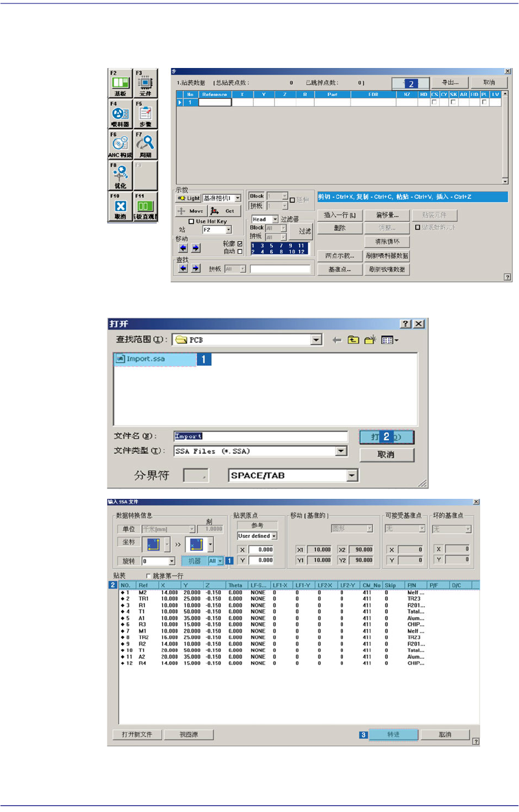Image resolution: width=519 pixels, height=812 pixels.
Task: Click the CM_No column header
Action: [x=371, y=586]
